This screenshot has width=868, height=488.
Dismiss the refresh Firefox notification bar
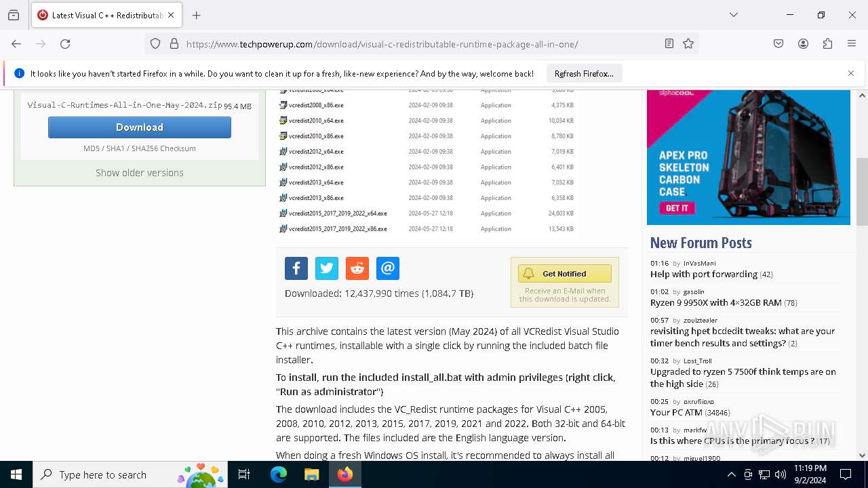tap(851, 73)
